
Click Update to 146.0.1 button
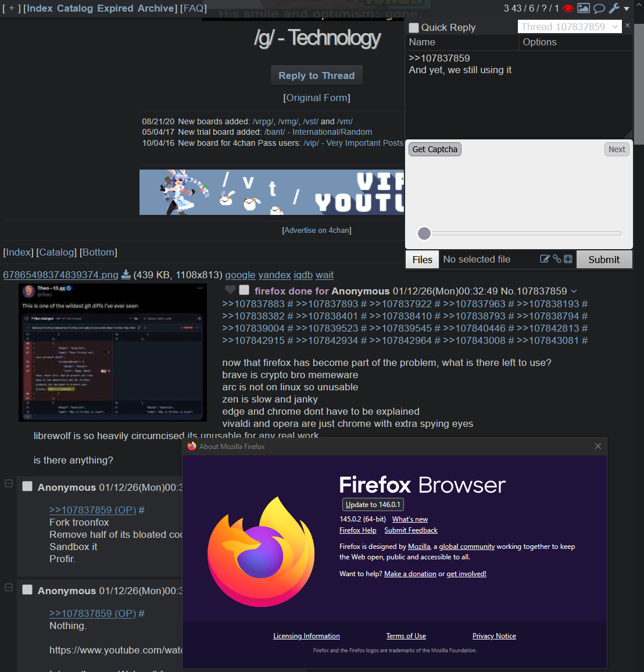click(x=373, y=504)
